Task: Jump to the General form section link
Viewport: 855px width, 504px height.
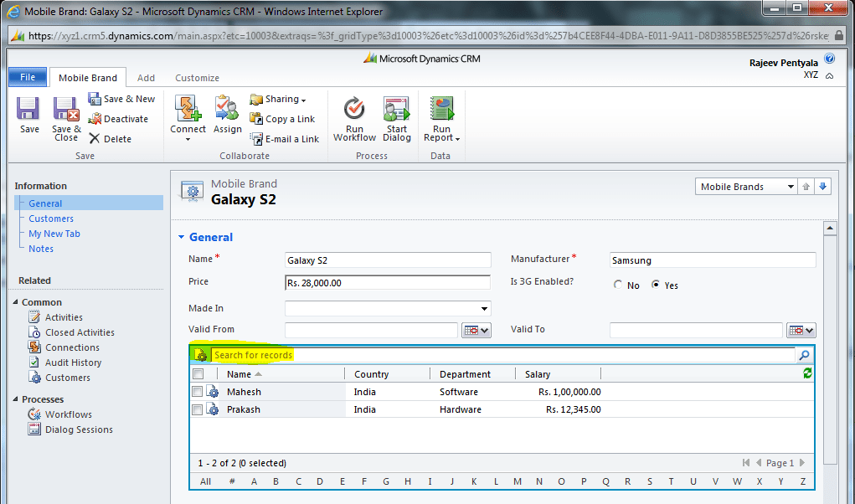Action: click(x=45, y=203)
